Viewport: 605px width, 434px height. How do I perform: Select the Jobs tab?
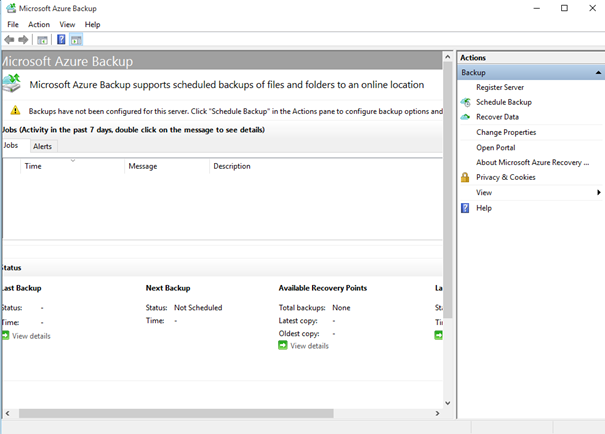[11, 146]
